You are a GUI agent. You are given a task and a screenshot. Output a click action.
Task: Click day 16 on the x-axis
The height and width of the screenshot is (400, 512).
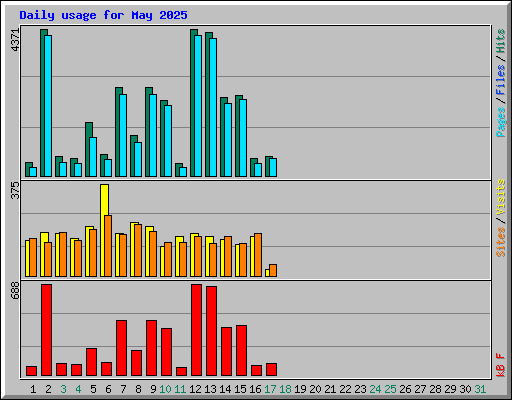click(x=255, y=389)
